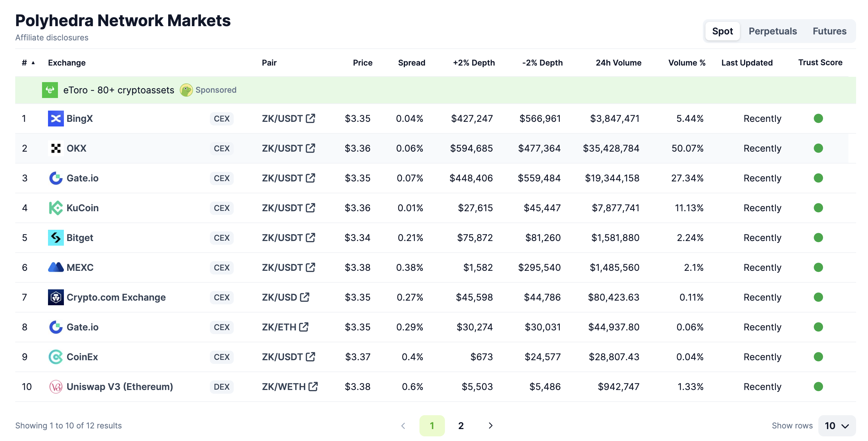Click the Trust Score column header
868x441 pixels.
[820, 62]
